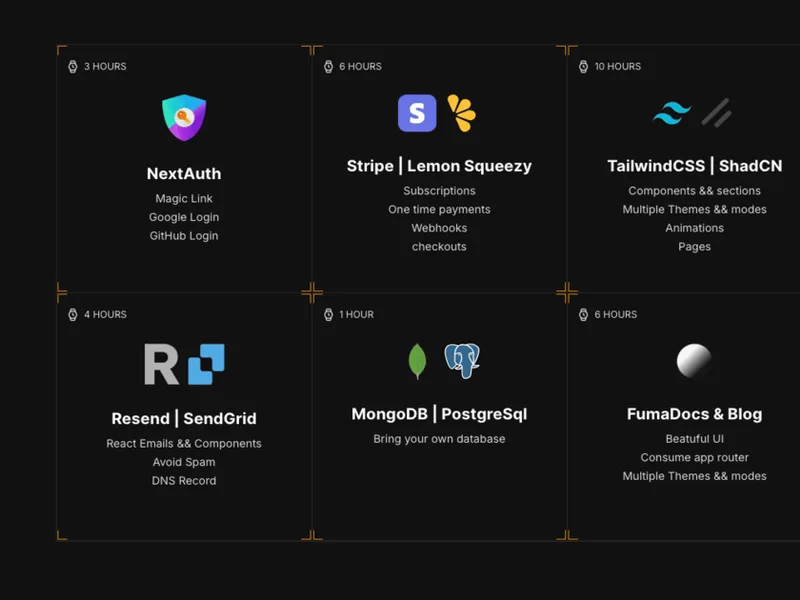This screenshot has height=600, width=800.
Task: Click the Stripe | Lemon Squeezy heading
Action: (439, 166)
